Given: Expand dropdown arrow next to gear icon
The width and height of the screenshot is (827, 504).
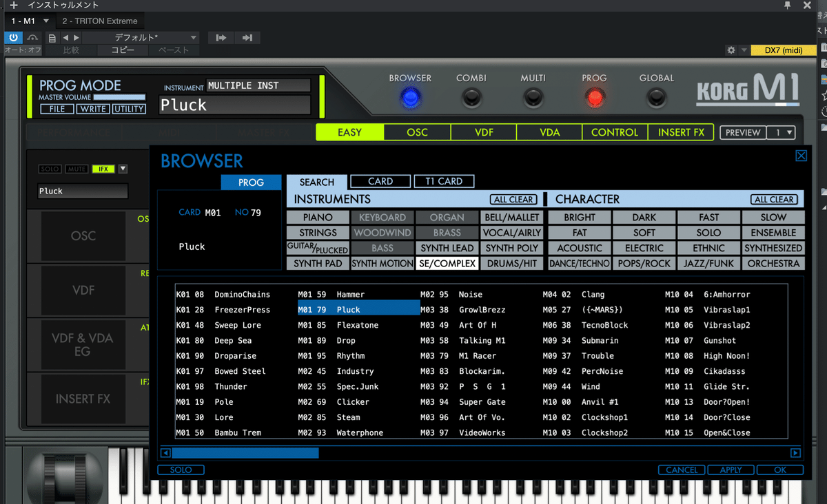Looking at the screenshot, I should pos(744,50).
